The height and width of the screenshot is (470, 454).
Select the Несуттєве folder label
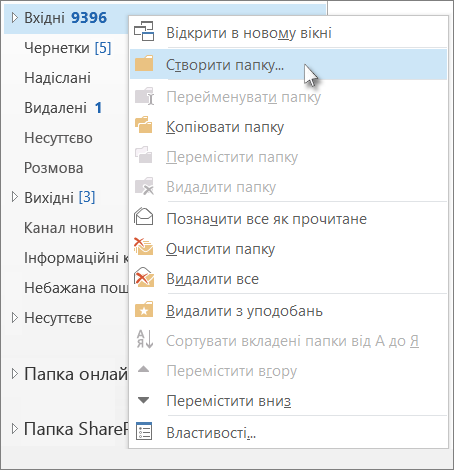[58, 318]
